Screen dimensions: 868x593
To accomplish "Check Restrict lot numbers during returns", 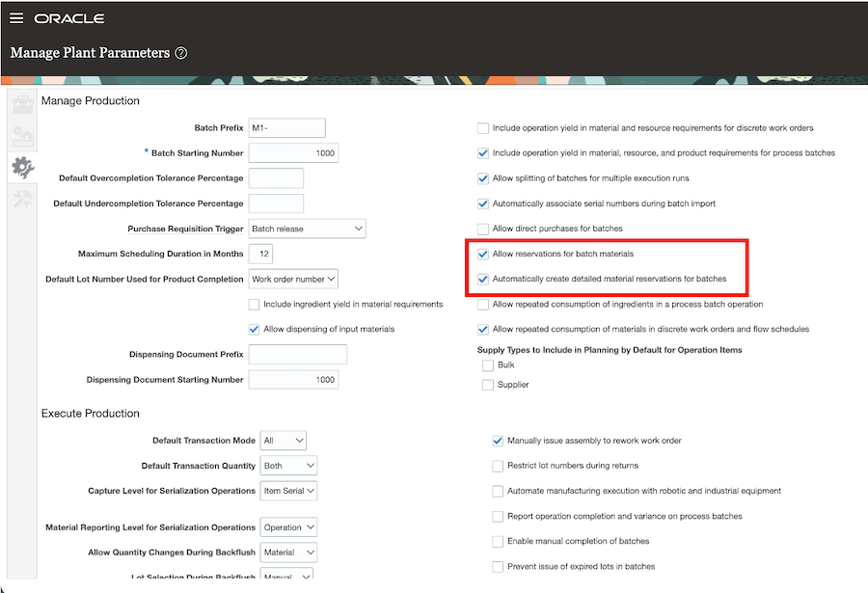I will click(498, 467).
